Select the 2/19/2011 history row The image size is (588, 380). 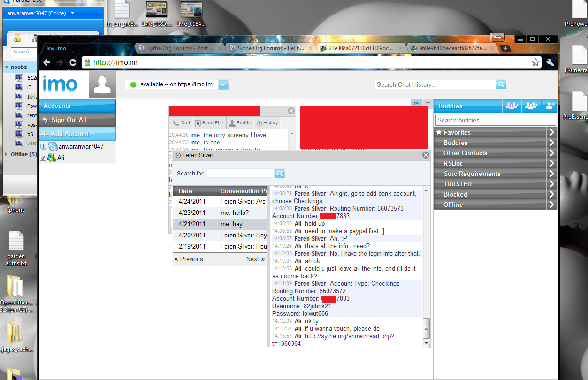click(219, 246)
